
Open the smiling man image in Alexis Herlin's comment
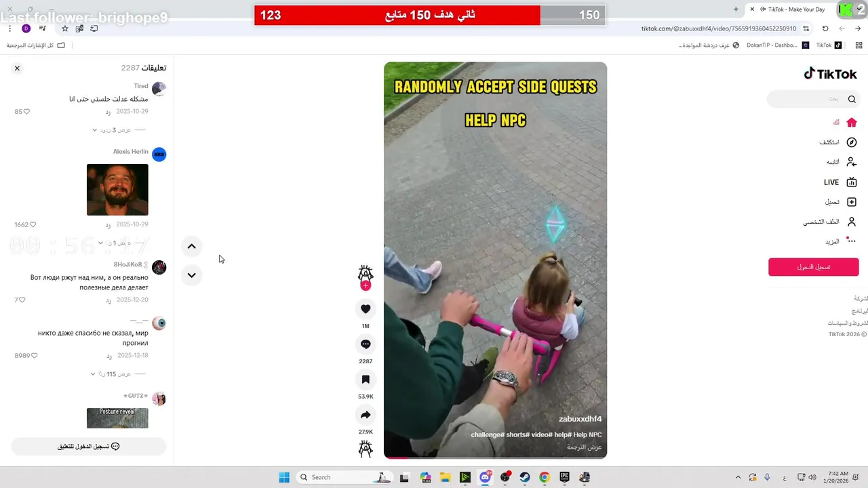click(117, 190)
